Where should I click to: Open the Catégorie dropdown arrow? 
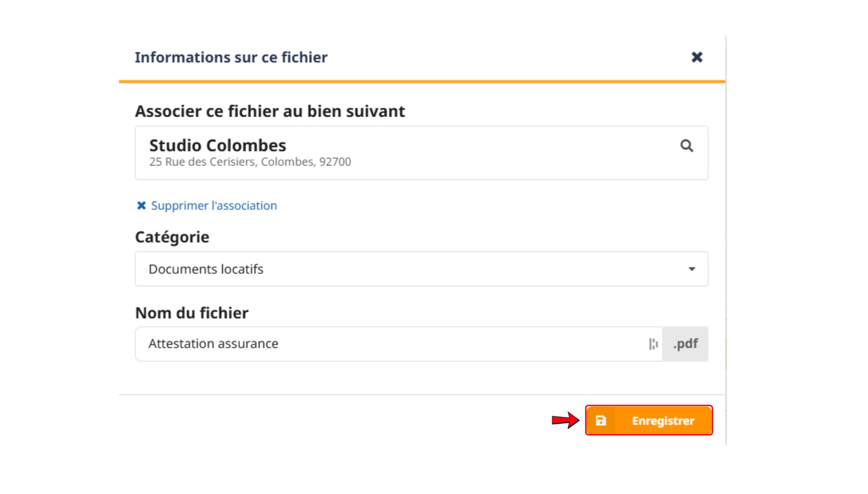pyautogui.click(x=692, y=269)
